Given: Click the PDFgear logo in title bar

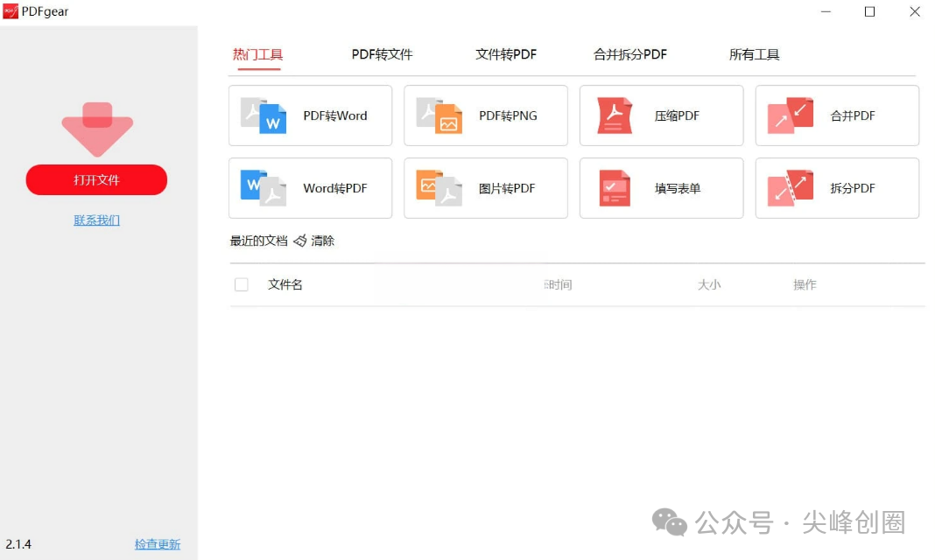Looking at the screenshot, I should click(11, 10).
